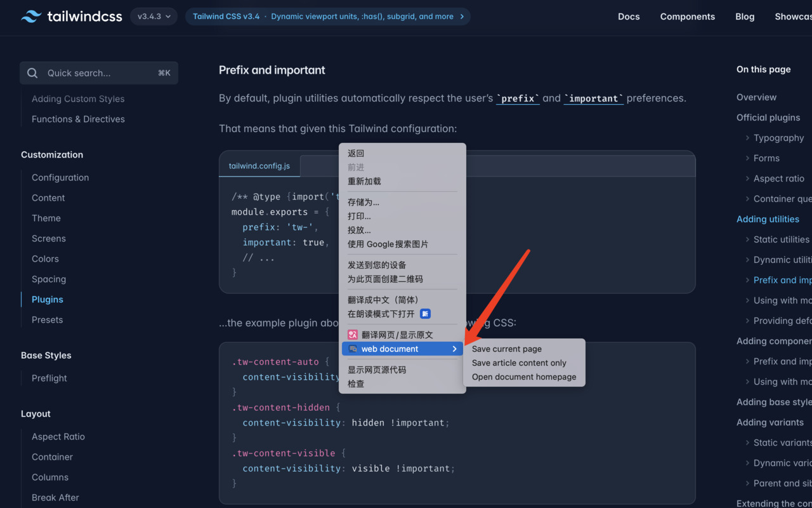The width and height of the screenshot is (812, 508).
Task: Select Save article content only
Action: pyautogui.click(x=525, y=363)
